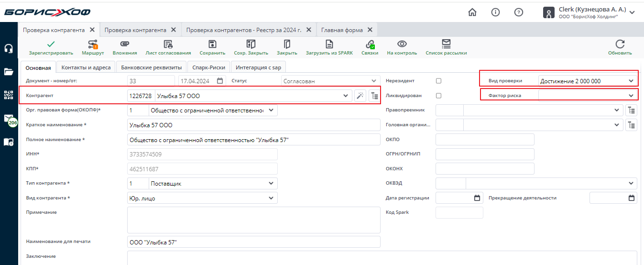Viewport: 644px width, 265px height.
Task: Toggle the Ликвидирован checkbox
Action: coord(438,96)
